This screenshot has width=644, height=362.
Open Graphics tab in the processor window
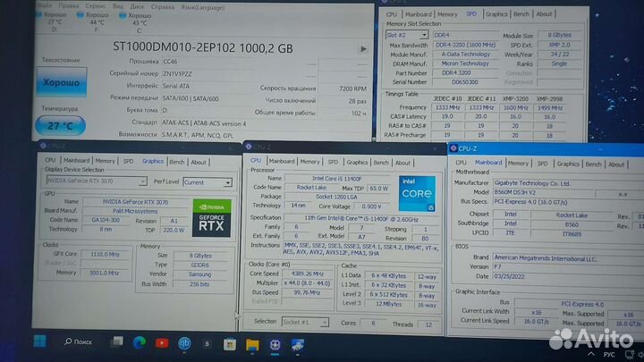tap(357, 162)
